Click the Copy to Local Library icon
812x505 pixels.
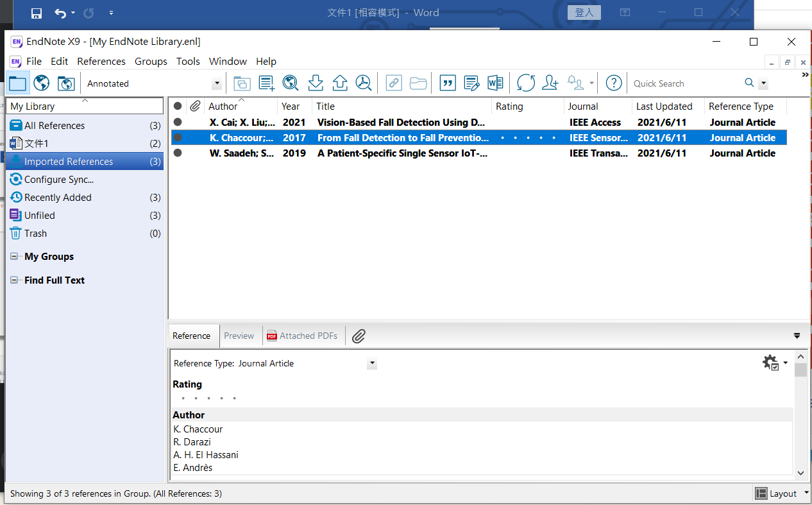click(x=242, y=83)
